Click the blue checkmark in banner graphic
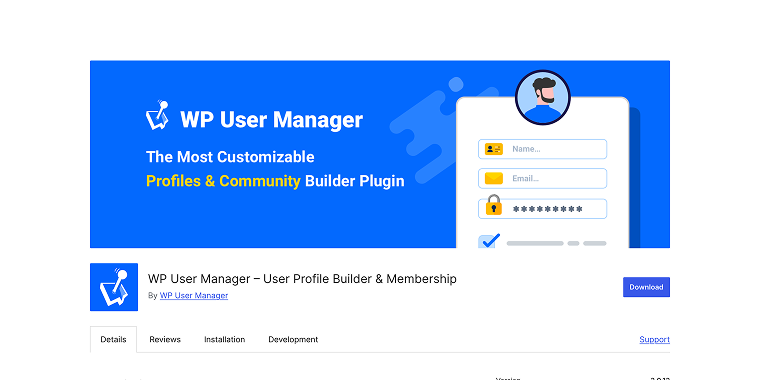The height and width of the screenshot is (380, 760). (490, 240)
